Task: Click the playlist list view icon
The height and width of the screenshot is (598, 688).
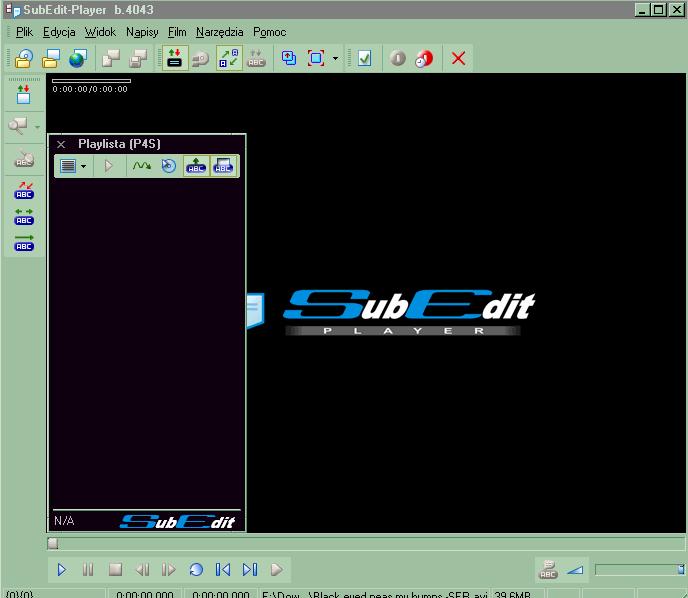Action: tap(68, 166)
